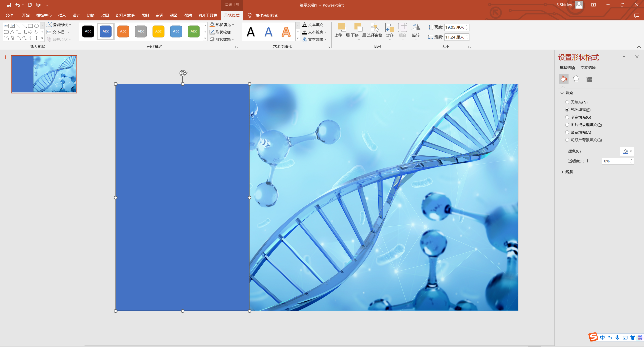
Task: Select No fill (无填充) radio button
Action: point(567,102)
